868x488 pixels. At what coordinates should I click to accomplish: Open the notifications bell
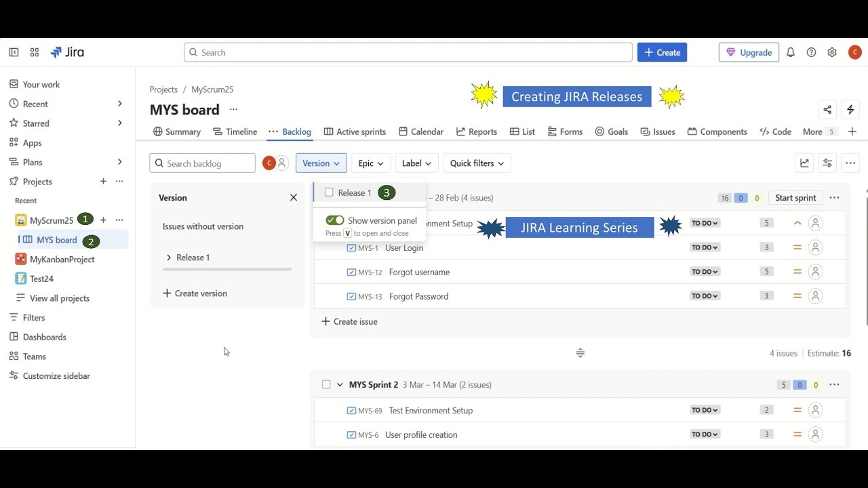(x=791, y=52)
